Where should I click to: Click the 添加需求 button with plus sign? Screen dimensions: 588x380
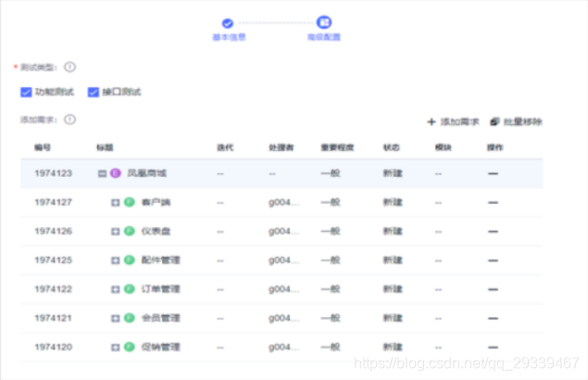point(453,121)
